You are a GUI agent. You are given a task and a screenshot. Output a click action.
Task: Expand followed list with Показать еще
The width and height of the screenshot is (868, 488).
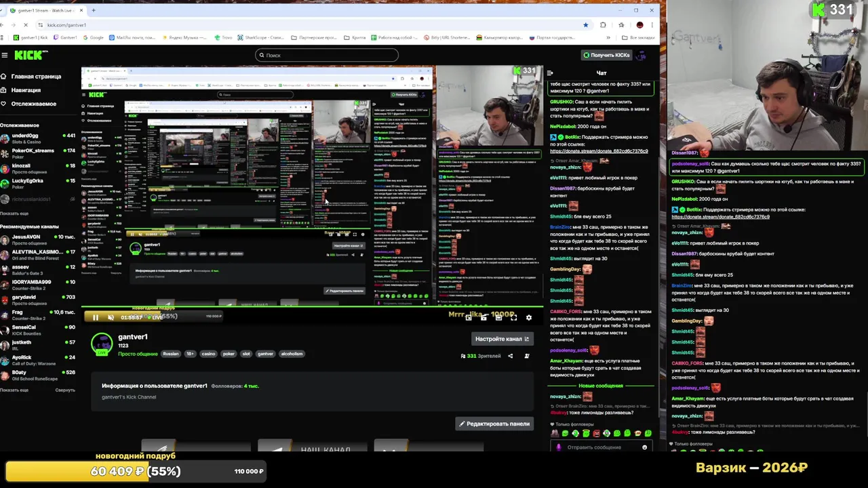tap(14, 213)
